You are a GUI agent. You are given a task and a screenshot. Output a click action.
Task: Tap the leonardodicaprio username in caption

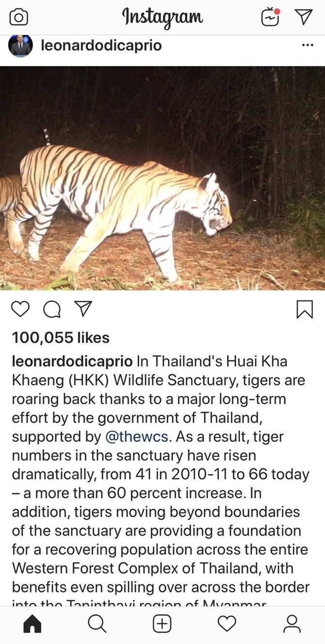(x=72, y=361)
